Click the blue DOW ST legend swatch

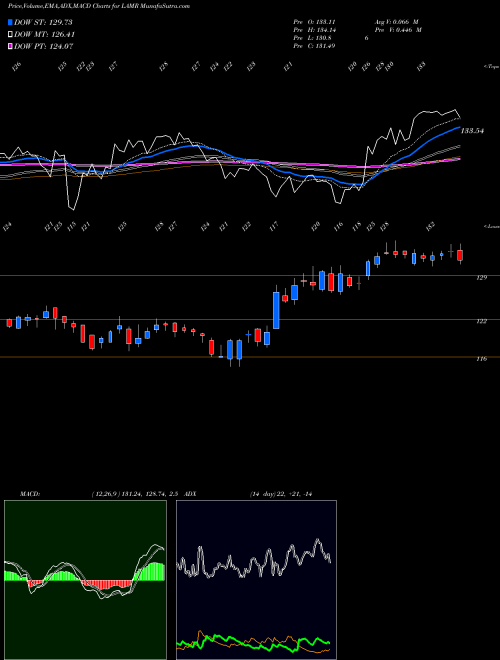click(x=11, y=22)
